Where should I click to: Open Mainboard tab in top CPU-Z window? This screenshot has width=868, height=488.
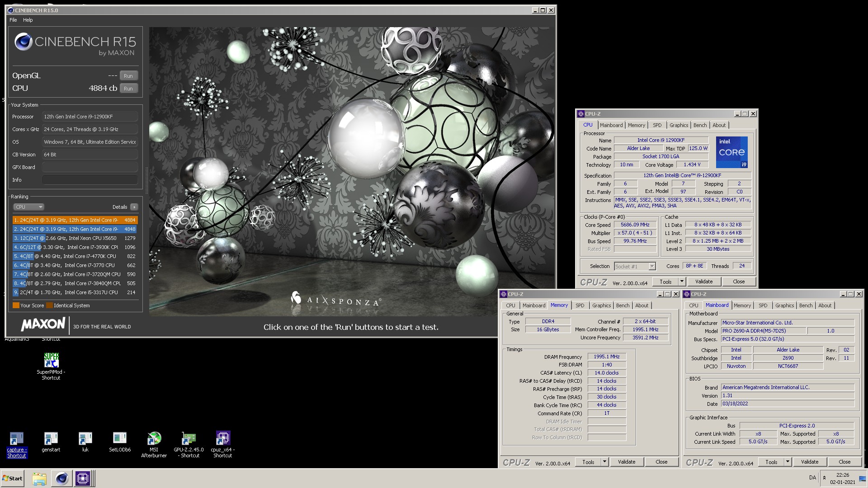(x=611, y=125)
